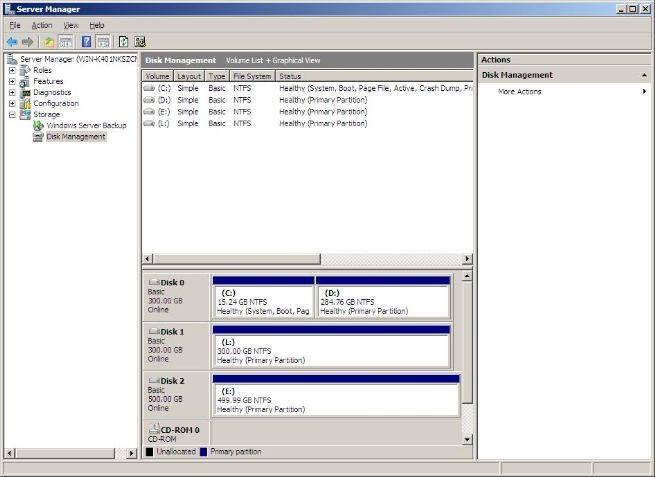The width and height of the screenshot is (655, 477).
Task: Click the black Unallocated legend swatch
Action: click(x=150, y=452)
